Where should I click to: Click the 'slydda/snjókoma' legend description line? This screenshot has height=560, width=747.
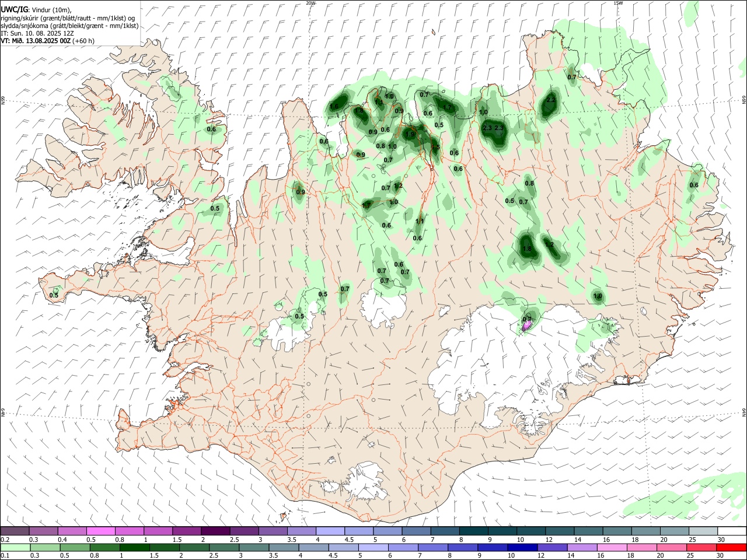tap(69, 26)
